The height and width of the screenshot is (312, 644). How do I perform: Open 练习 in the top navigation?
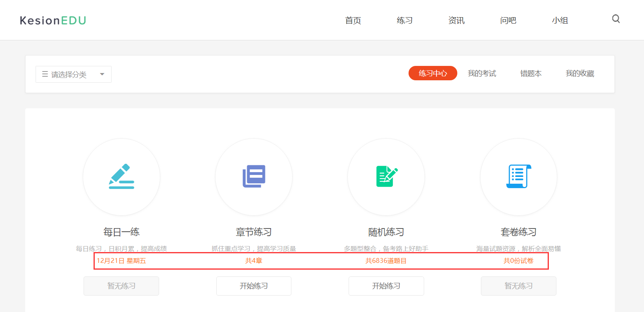pyautogui.click(x=405, y=20)
